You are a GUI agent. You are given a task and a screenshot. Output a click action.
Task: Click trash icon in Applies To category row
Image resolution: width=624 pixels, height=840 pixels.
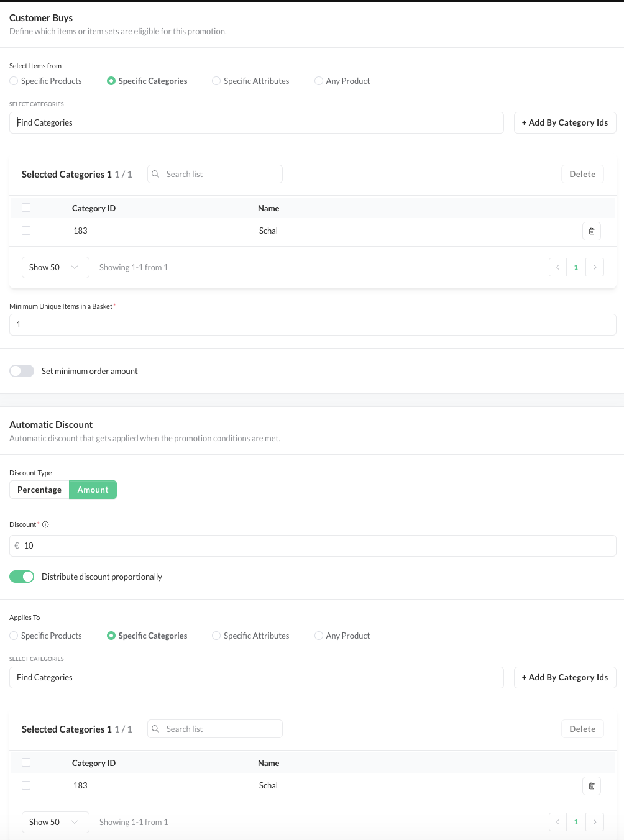click(591, 786)
